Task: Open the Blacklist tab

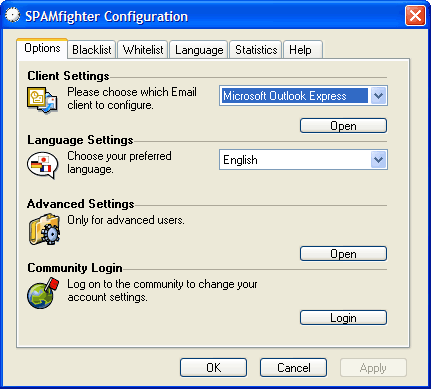Action: (x=92, y=50)
